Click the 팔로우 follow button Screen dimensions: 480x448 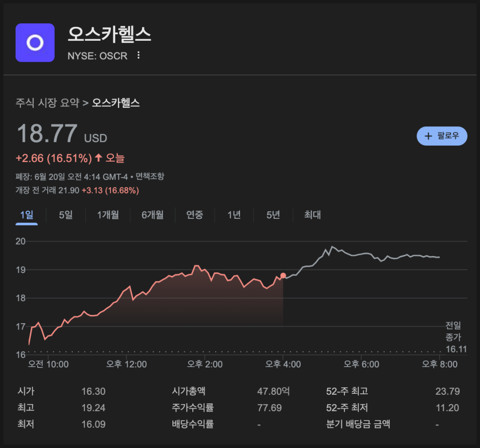pos(442,136)
